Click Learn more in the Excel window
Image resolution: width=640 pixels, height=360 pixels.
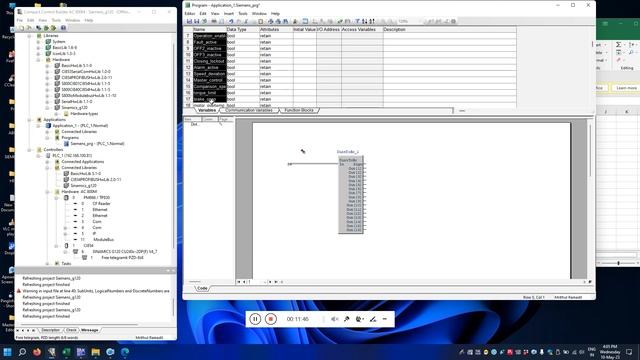[627, 88]
